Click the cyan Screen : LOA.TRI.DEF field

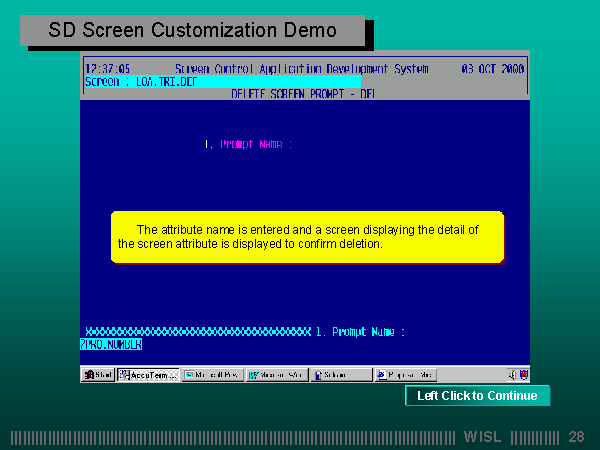222,81
